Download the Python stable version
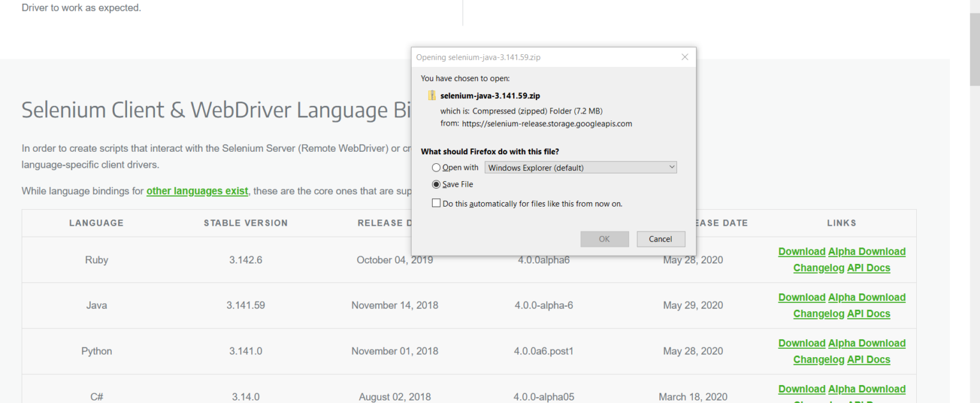Screen dimensions: 980x403 [x=801, y=343]
